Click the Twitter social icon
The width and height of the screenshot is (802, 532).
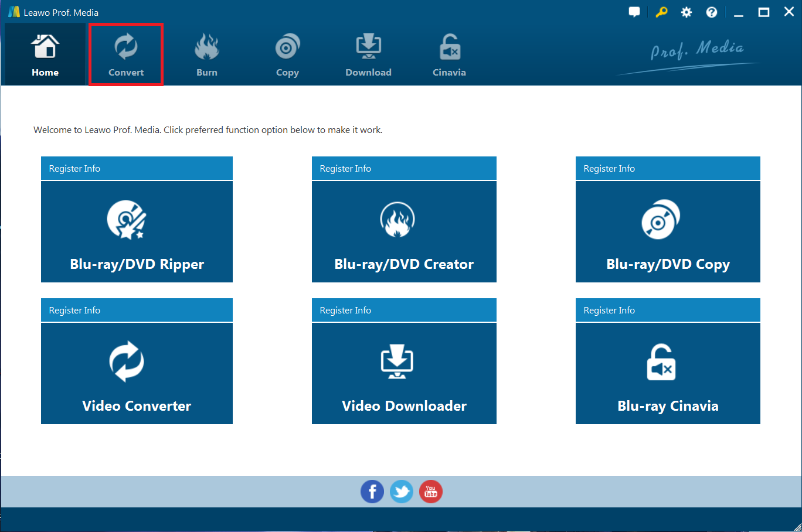coord(402,492)
